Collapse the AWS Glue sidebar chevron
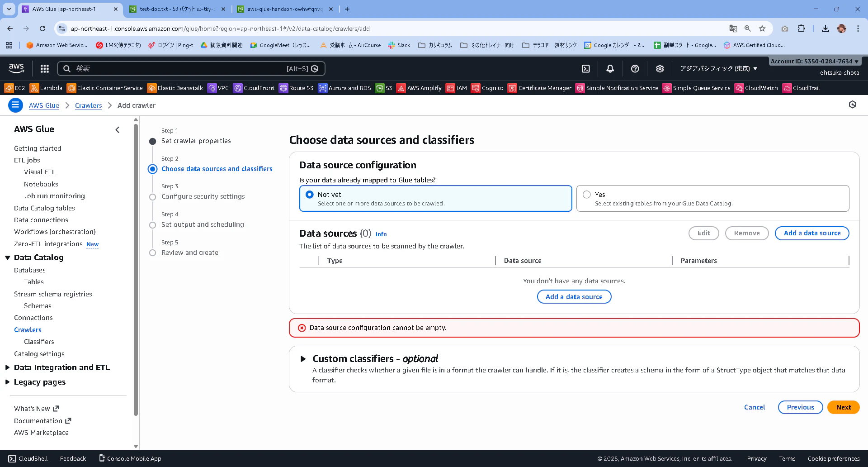The width and height of the screenshot is (868, 467). (x=118, y=130)
